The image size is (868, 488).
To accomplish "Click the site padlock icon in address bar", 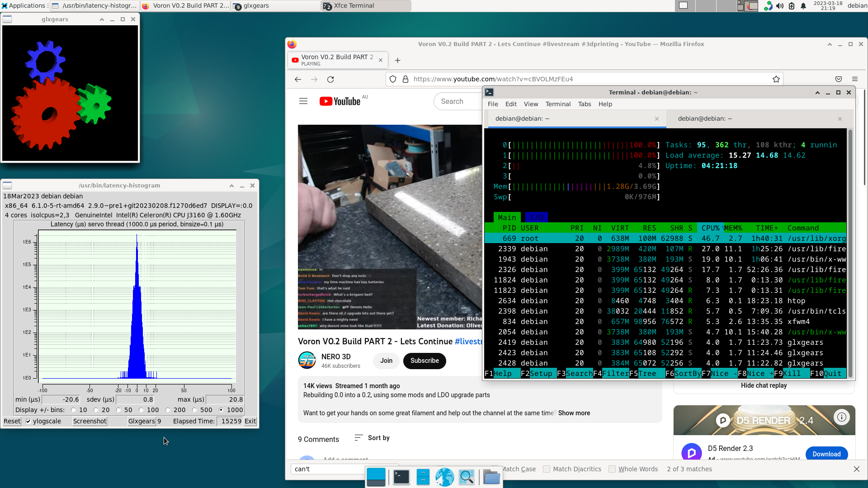I will (406, 79).
